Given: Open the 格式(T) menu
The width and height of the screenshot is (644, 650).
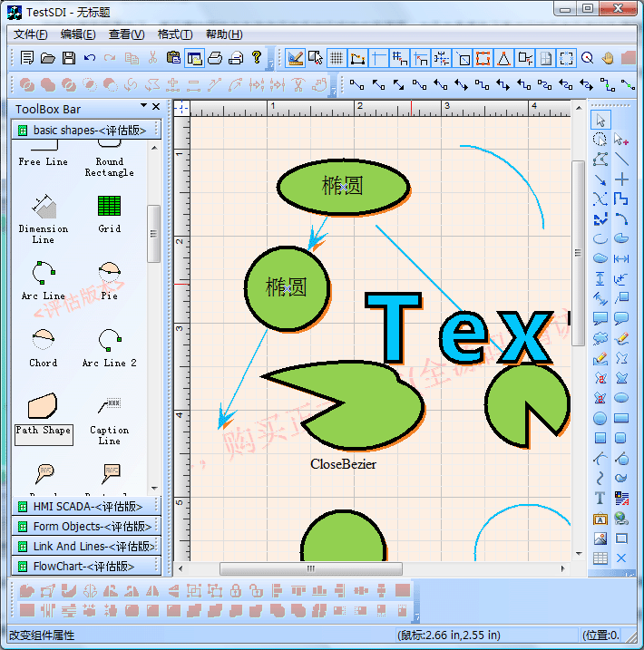Looking at the screenshot, I should click(174, 34).
